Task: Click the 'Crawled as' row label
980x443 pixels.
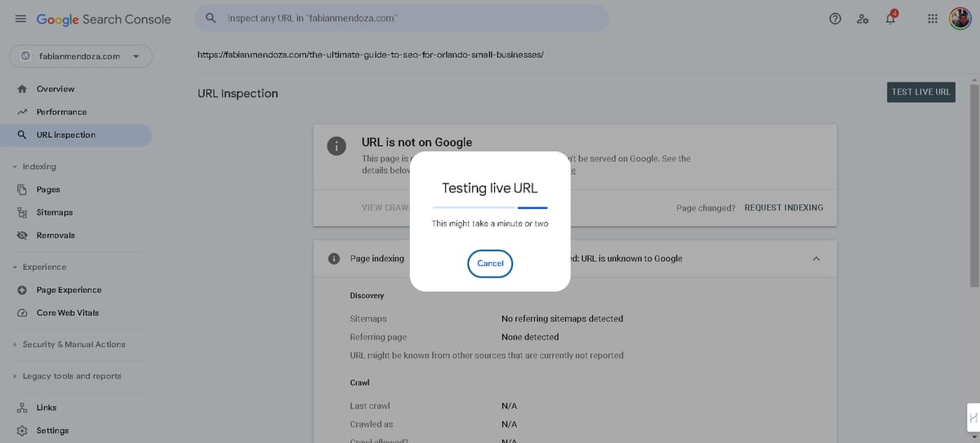Action: [372, 424]
